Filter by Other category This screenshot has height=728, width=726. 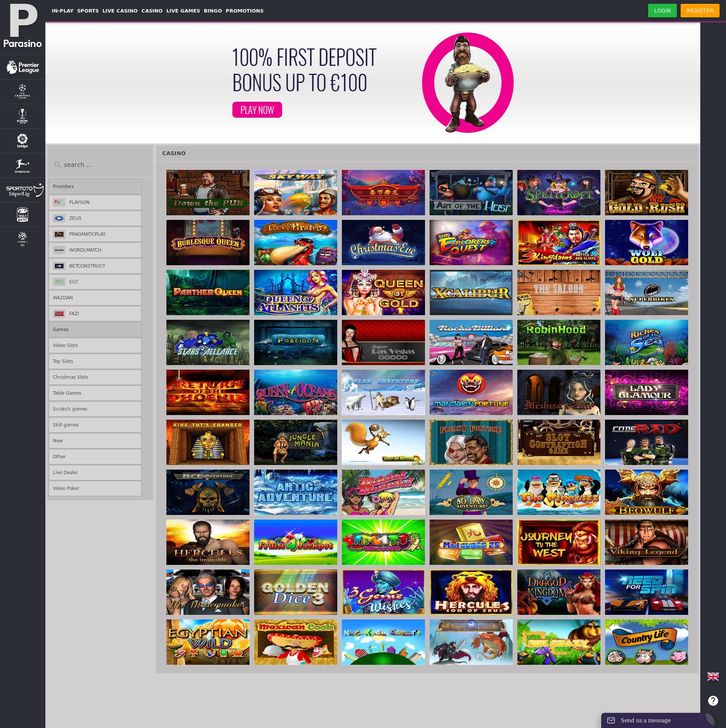click(x=95, y=457)
